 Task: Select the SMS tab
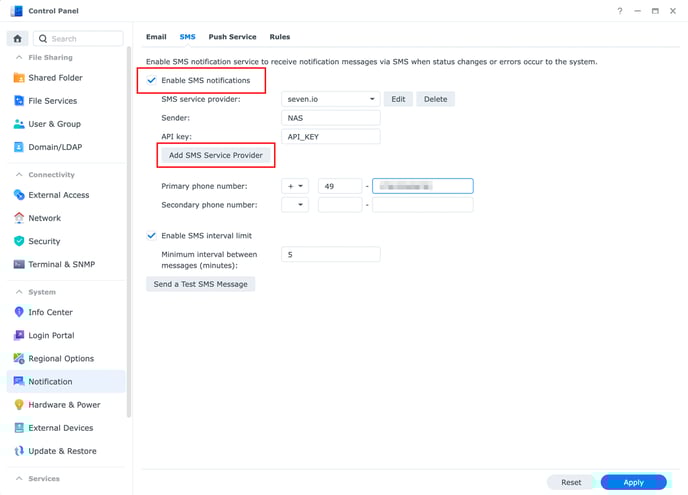click(187, 37)
